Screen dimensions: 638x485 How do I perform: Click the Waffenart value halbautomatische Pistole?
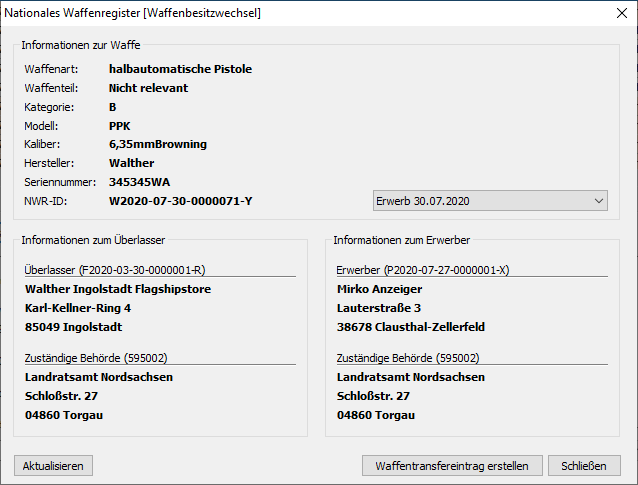pyautogui.click(x=180, y=69)
